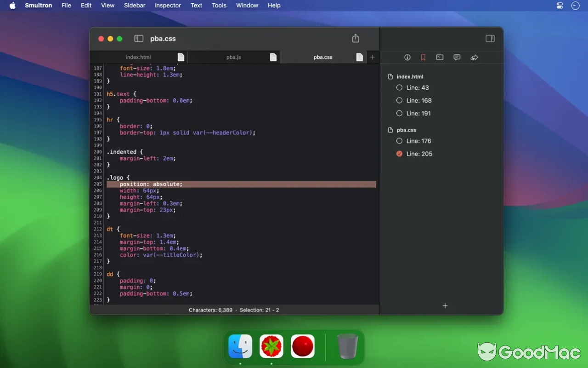Screen dimensions: 588x368
Task: Open the Trash from the Dock
Action: pyautogui.click(x=348, y=346)
